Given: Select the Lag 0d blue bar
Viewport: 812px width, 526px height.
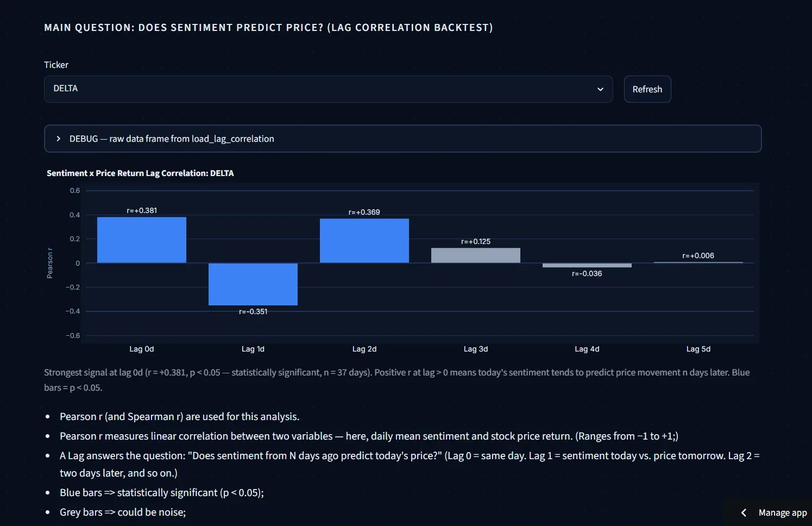Looking at the screenshot, I should (x=142, y=240).
